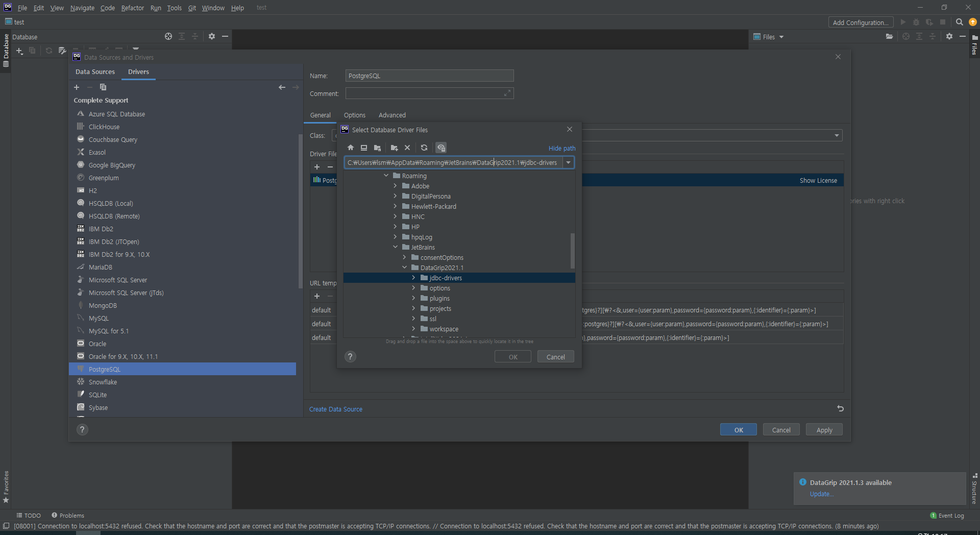The height and width of the screenshot is (535, 980).
Task: Open the Navigate menu
Action: tap(82, 8)
